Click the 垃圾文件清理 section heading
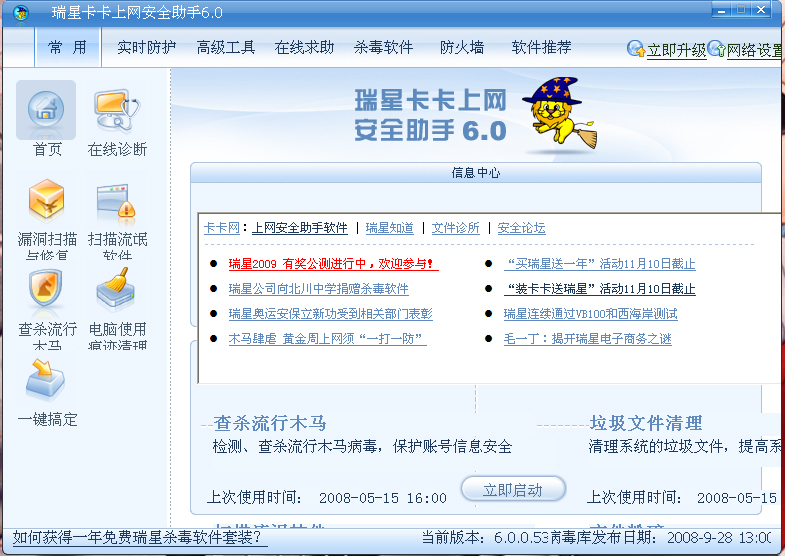 pyautogui.click(x=646, y=423)
